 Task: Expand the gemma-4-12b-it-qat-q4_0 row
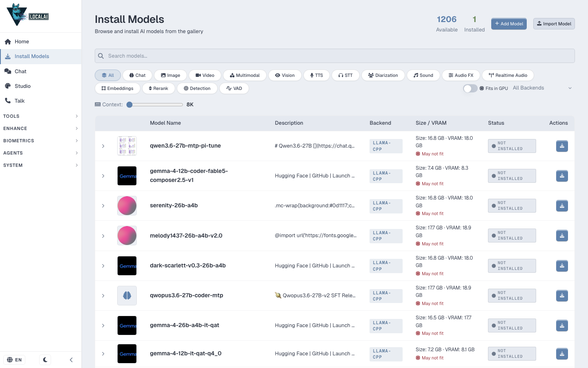pyautogui.click(x=103, y=354)
